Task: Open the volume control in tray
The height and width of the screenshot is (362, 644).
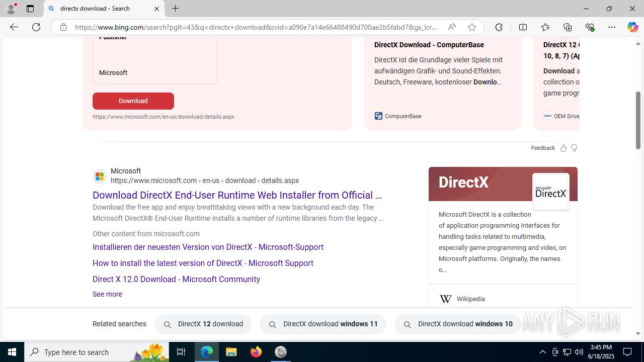Action: click(x=579, y=352)
